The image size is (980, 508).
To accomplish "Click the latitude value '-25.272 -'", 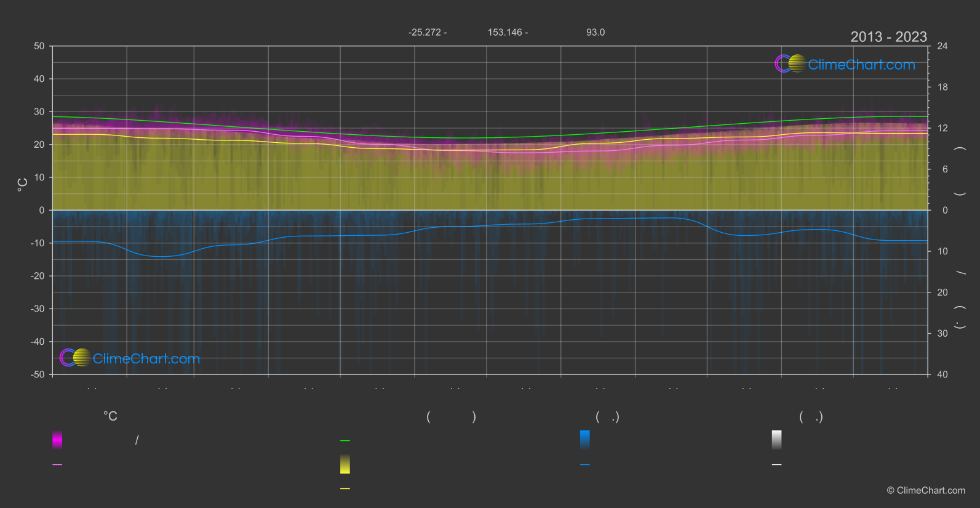I will pos(428,32).
